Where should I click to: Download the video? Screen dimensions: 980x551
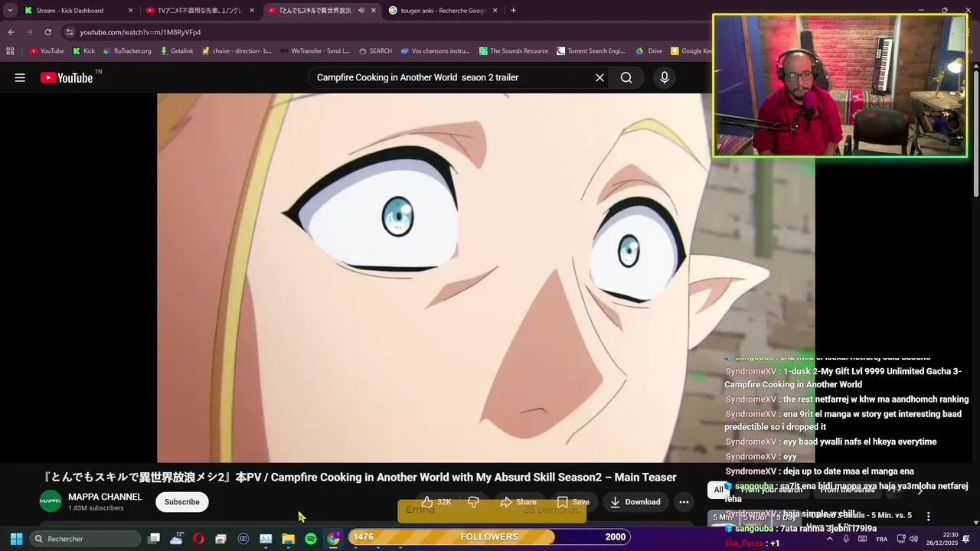[x=635, y=502]
